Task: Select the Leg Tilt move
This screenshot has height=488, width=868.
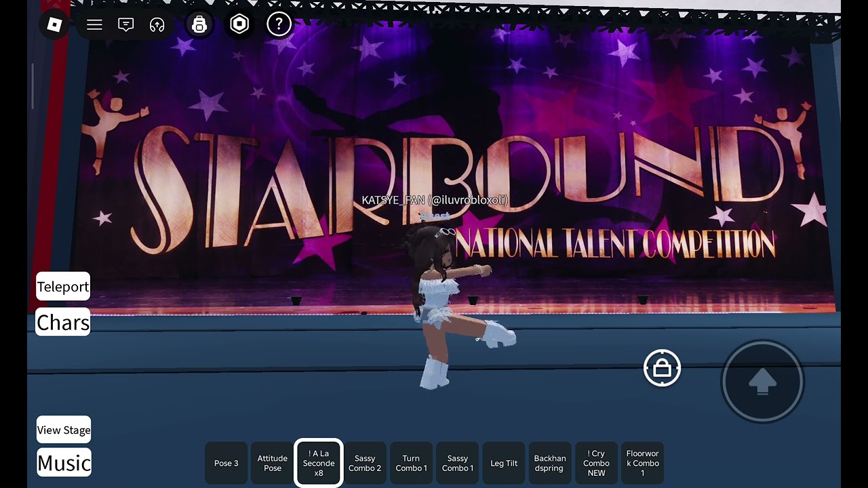Action: 504,464
